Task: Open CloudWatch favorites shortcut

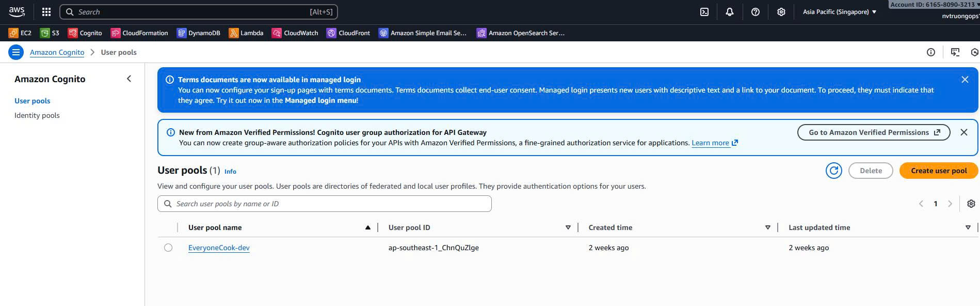Action: [295, 33]
